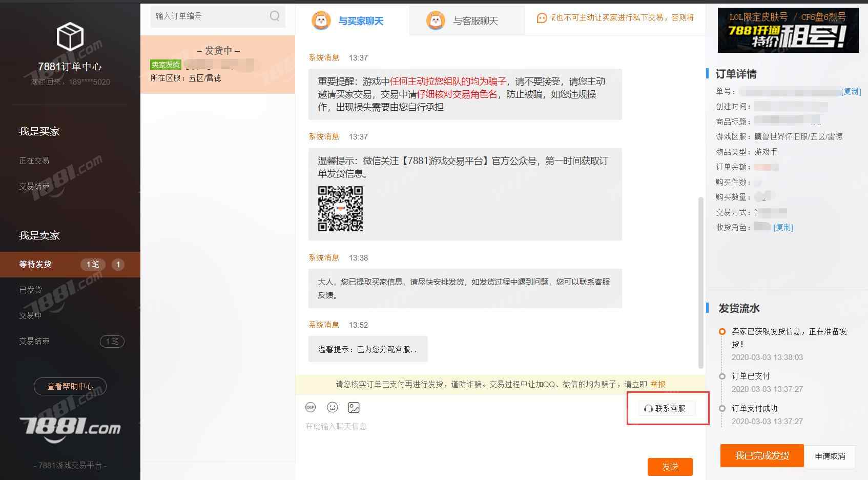
Task: Open the GIF picker in chat toolbar
Action: click(311, 407)
